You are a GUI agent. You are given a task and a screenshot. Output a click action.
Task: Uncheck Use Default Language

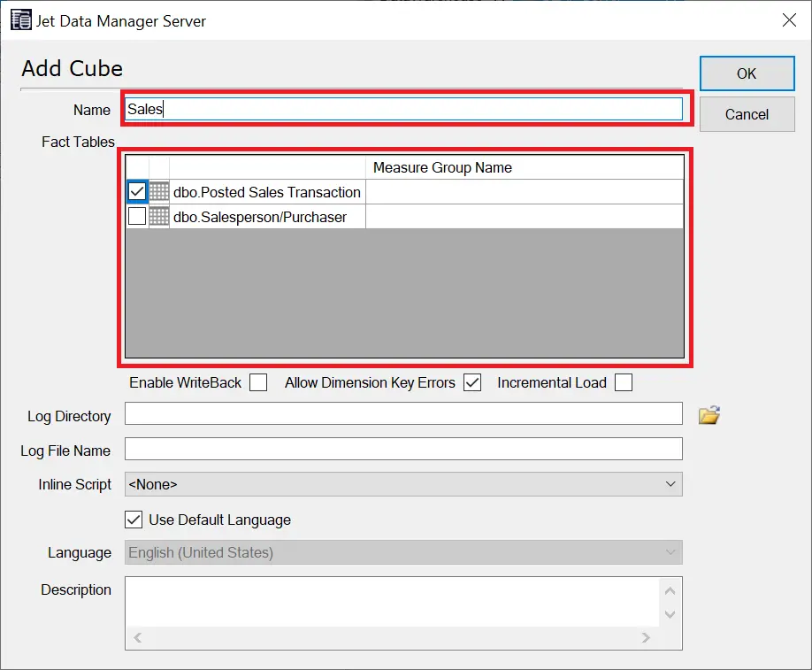point(134,520)
